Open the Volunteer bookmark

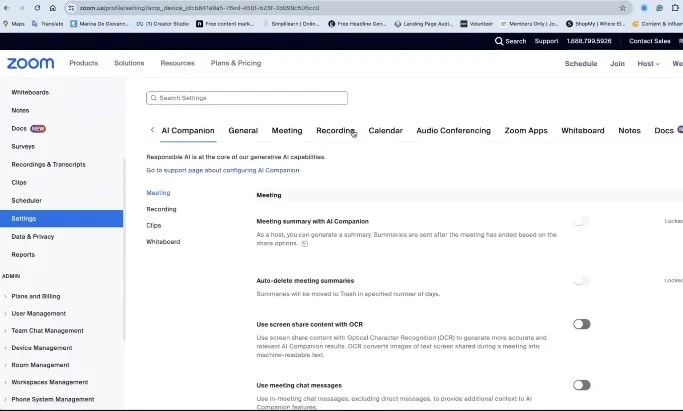pyautogui.click(x=477, y=24)
